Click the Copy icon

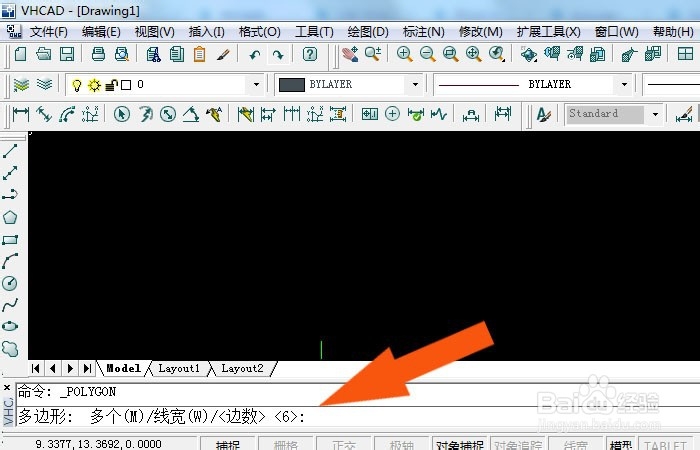[x=177, y=54]
